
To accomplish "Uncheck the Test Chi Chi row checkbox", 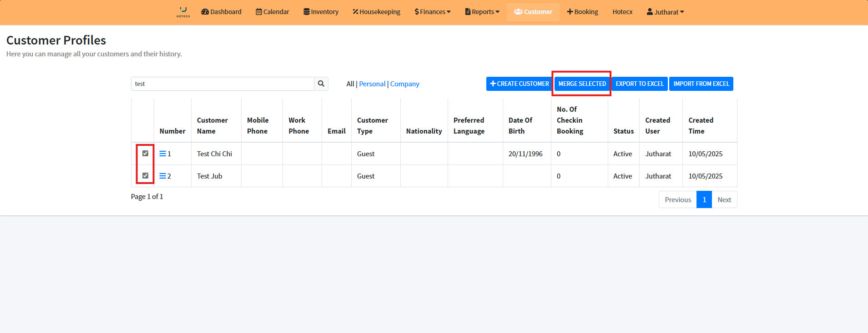I will pyautogui.click(x=145, y=154).
